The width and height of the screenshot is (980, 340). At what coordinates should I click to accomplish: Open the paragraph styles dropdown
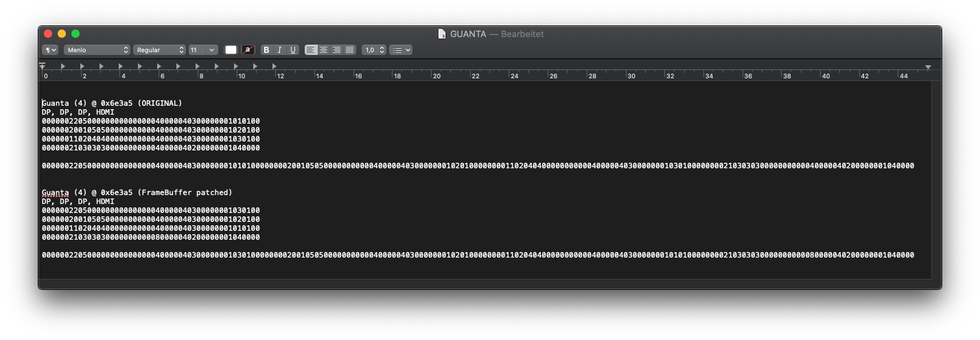click(x=50, y=50)
